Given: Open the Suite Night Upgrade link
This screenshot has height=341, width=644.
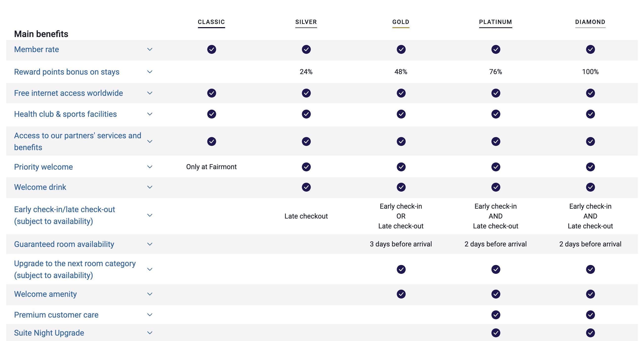Looking at the screenshot, I should click(x=49, y=333).
